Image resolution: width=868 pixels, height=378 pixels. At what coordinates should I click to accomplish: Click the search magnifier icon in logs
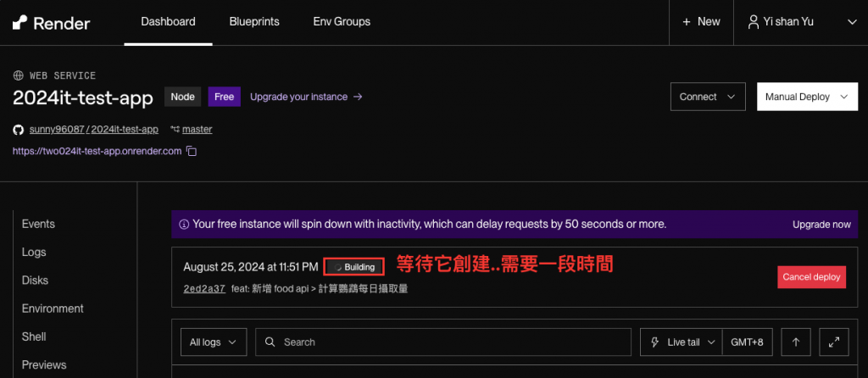point(270,342)
